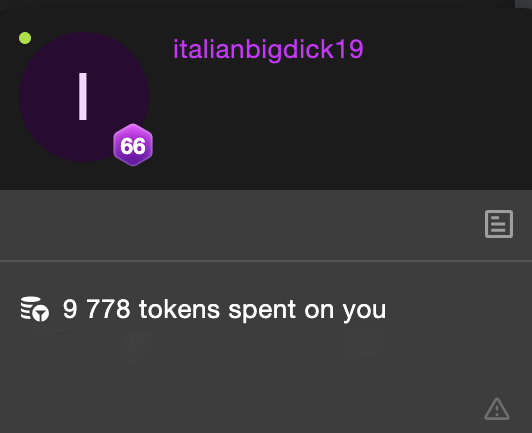This screenshot has width=532, height=433.
Task: Select the purple username text
Action: (x=268, y=50)
